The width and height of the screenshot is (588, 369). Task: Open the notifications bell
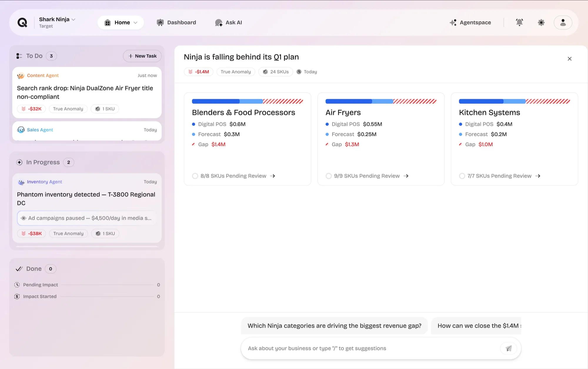coord(519,22)
